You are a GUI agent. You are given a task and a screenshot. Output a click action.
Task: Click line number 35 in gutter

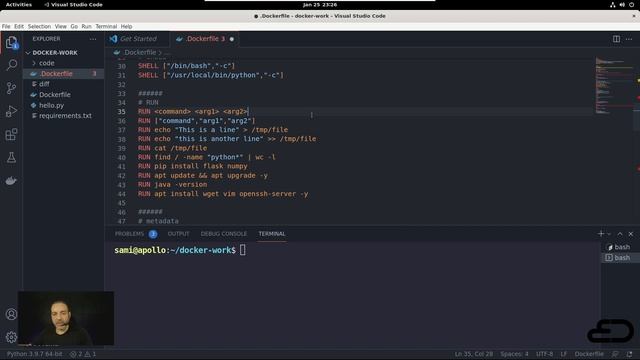(122, 111)
